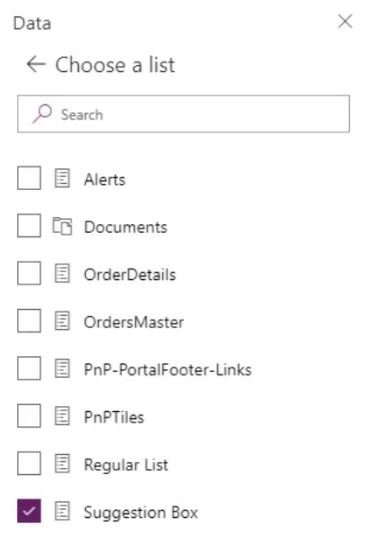Uncheck the Suggestion Box checkbox
This screenshot has width=366, height=537.
click(29, 511)
